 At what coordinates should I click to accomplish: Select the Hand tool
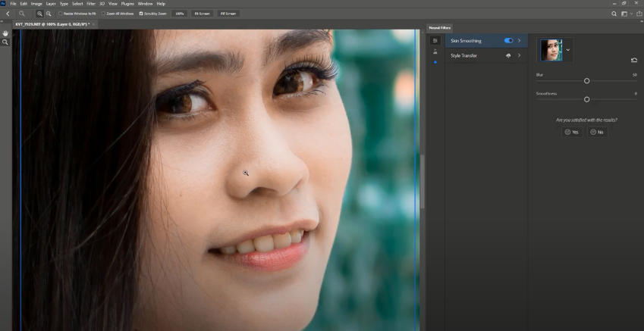(5, 33)
